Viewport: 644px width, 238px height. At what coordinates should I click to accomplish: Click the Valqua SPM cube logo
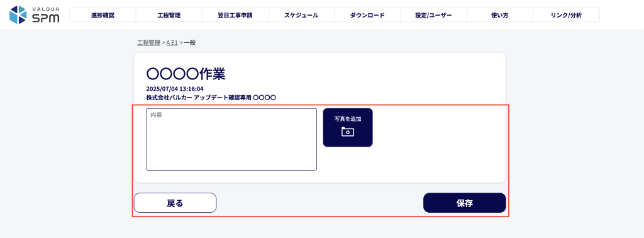[18, 14]
